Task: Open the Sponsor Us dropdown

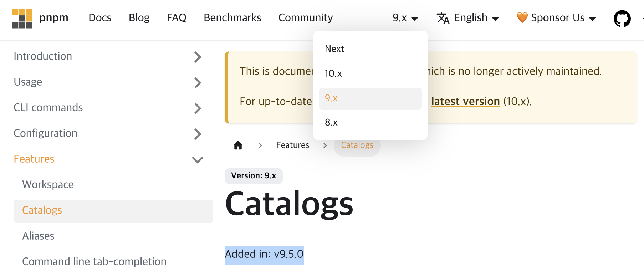Action: (x=557, y=18)
